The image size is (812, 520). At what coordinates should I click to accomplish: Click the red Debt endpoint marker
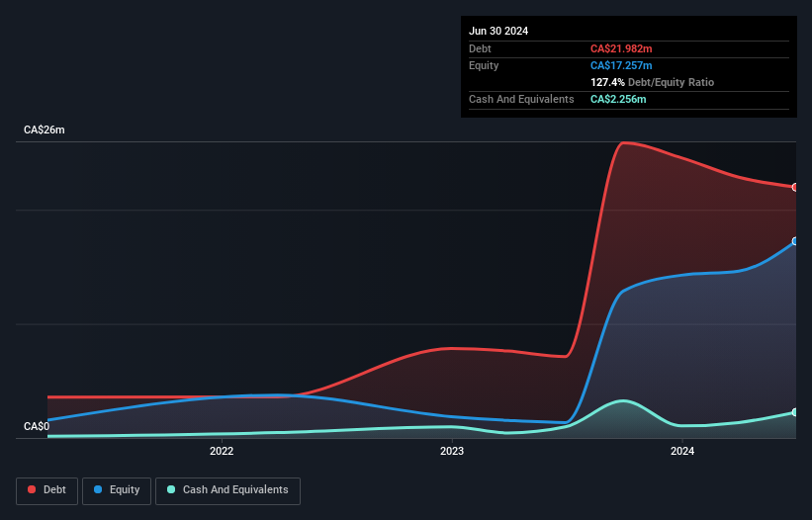tap(795, 187)
